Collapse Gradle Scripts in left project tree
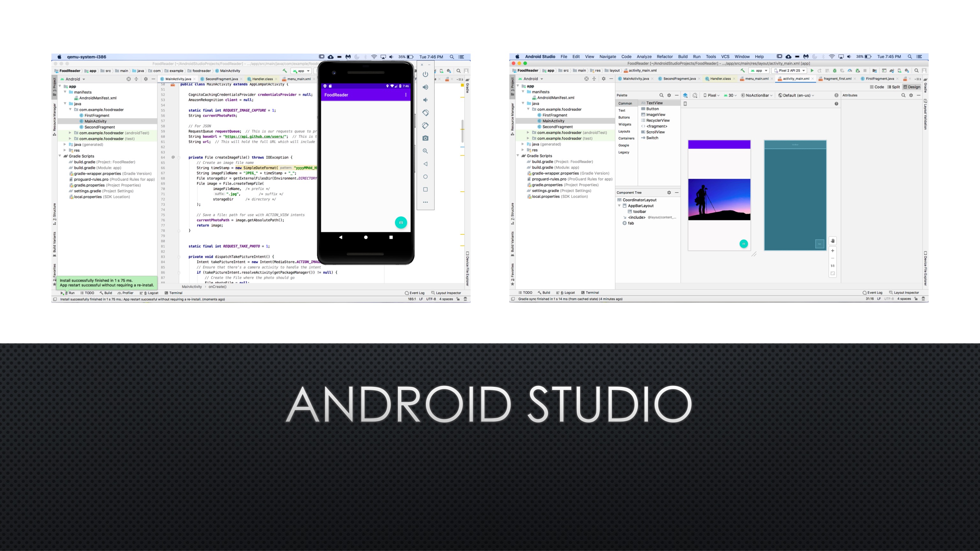The height and width of the screenshot is (551, 980). [60, 156]
